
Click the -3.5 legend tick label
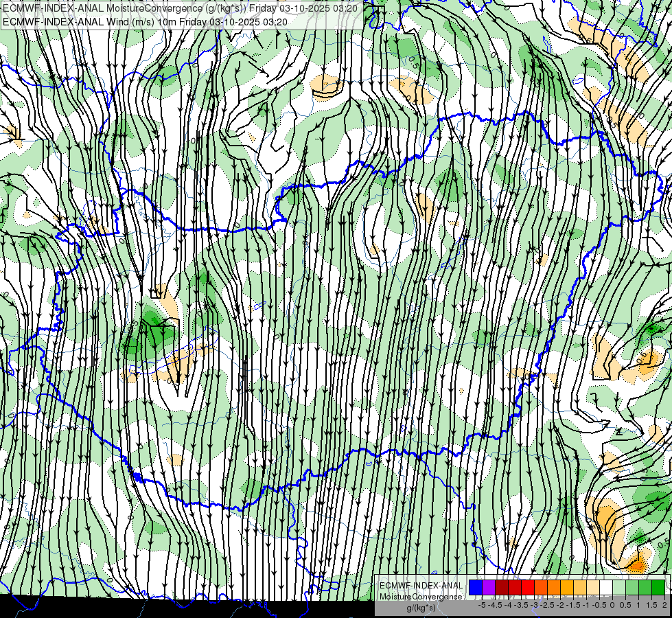point(521,605)
